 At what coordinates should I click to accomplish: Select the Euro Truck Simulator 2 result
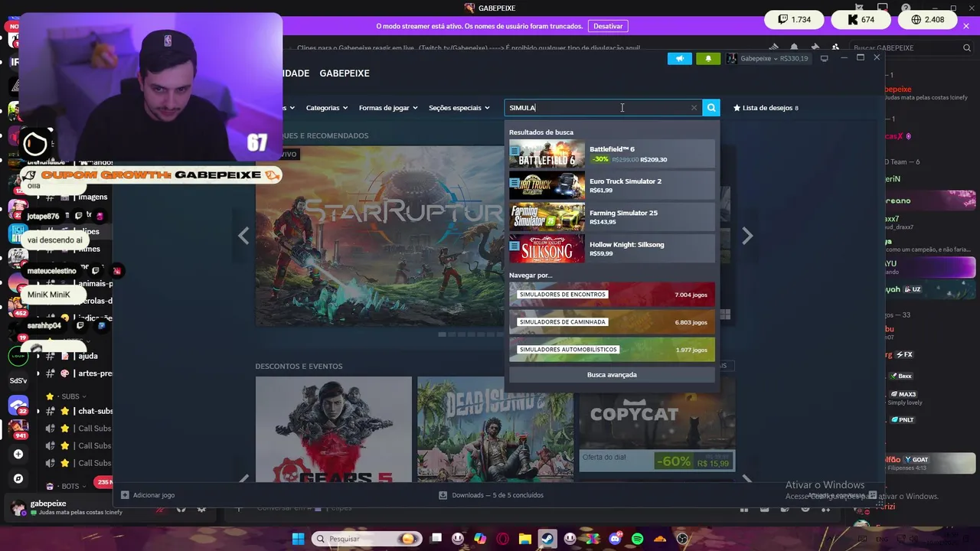point(612,185)
